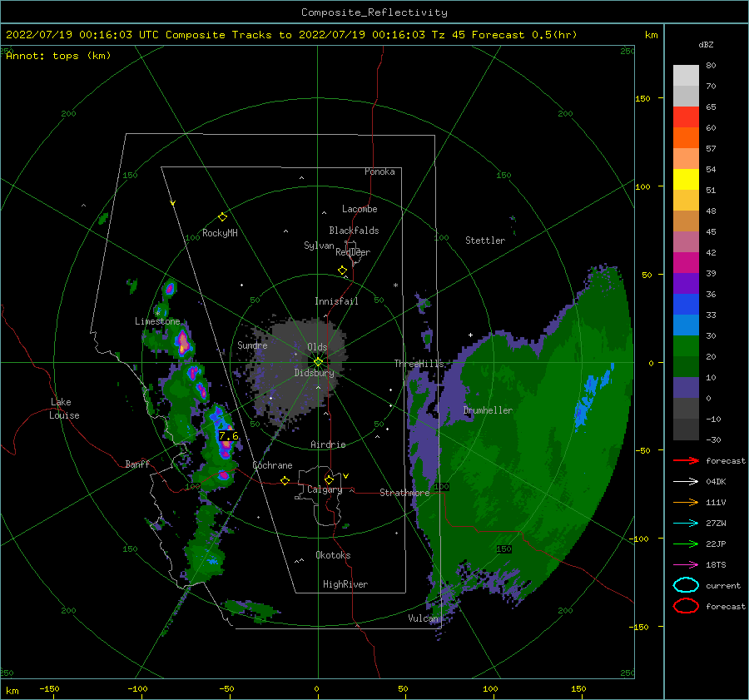The height and width of the screenshot is (700, 749).
Task: Click the asterisk marker east of Innisfail
Action: click(395, 285)
